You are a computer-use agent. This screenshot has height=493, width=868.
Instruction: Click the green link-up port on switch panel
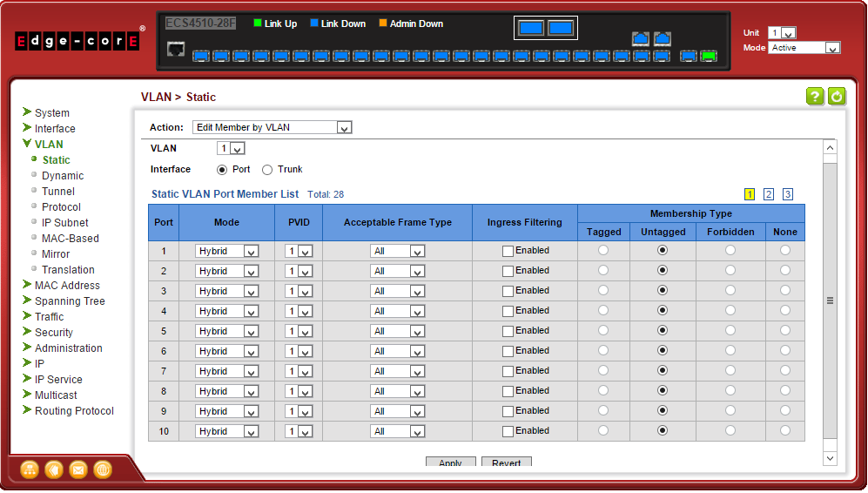click(710, 57)
